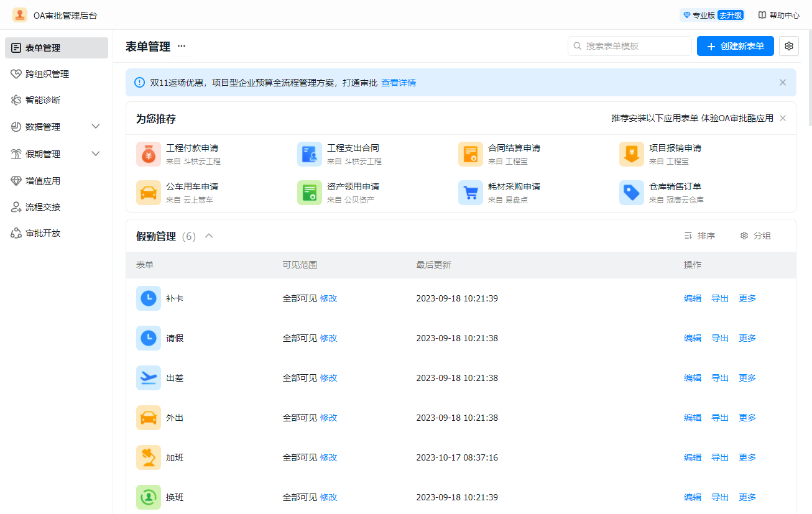Open 更多 menu for the 加班 form

[x=747, y=457]
